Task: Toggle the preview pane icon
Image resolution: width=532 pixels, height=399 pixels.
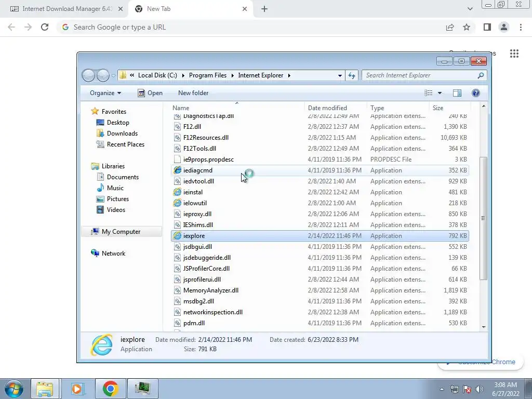Action: (x=457, y=93)
